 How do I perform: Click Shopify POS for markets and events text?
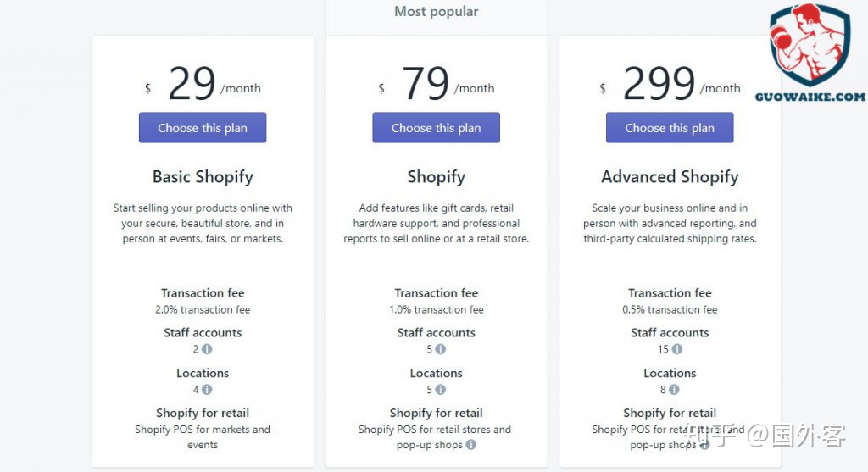click(x=203, y=437)
